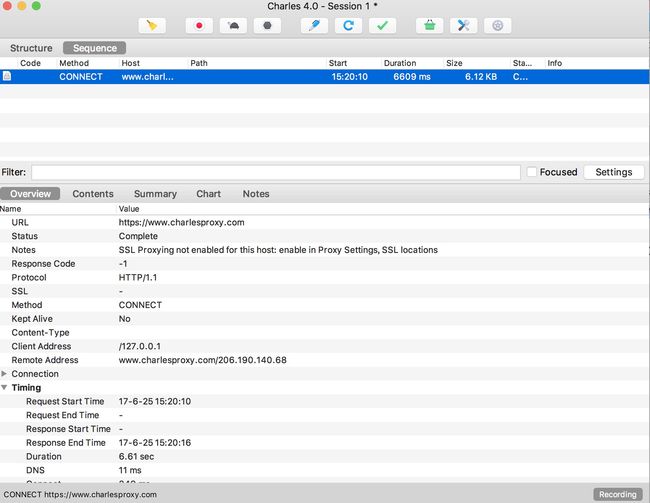Click the 6.12 KB size cell
The image size is (650, 503).
click(481, 77)
